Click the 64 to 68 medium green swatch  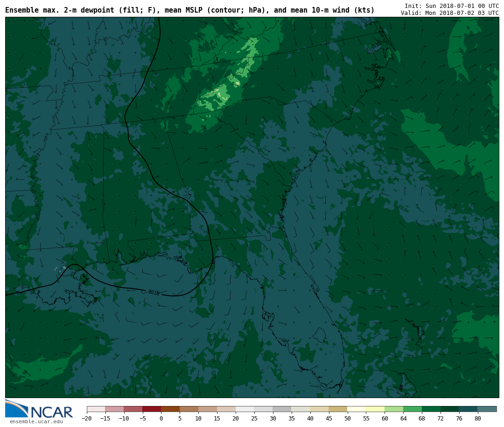(x=413, y=409)
